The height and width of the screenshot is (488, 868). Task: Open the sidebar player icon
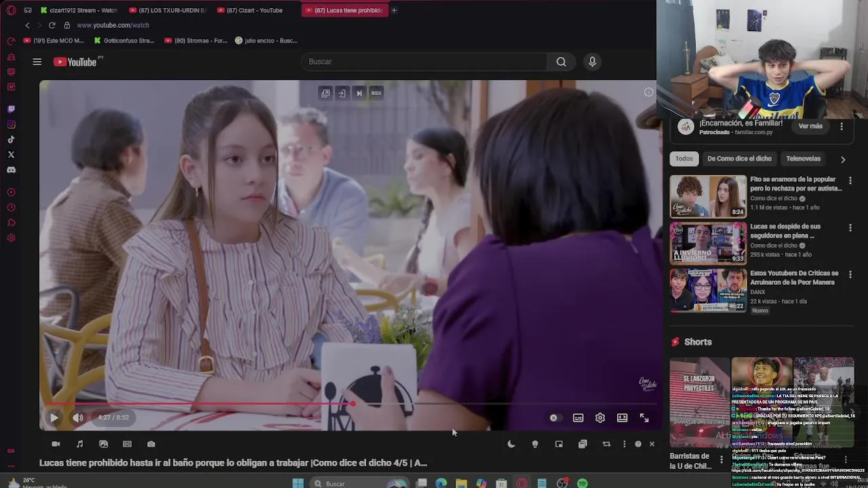pos(11,192)
